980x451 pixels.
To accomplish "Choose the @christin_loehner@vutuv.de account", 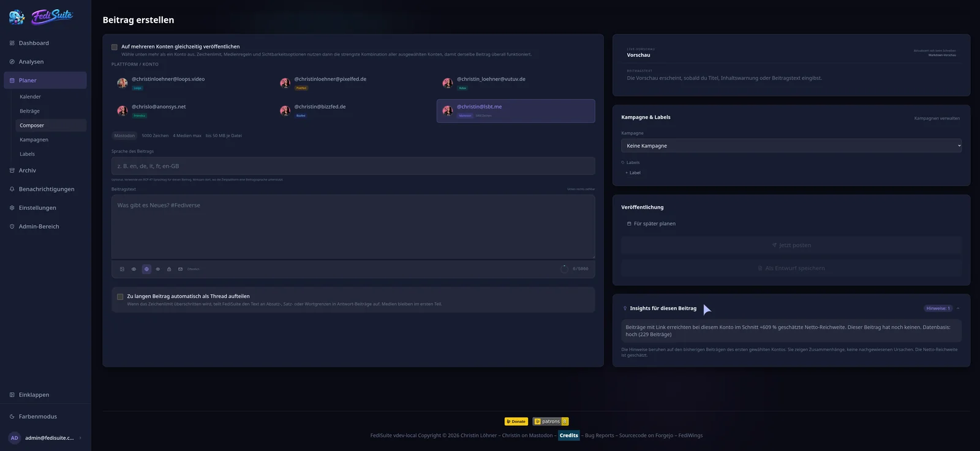I will point(516,83).
